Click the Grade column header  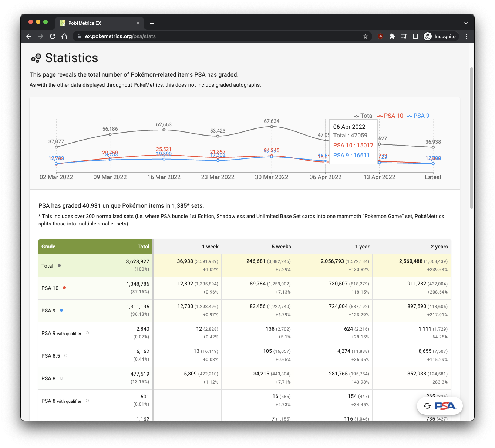pos(48,247)
